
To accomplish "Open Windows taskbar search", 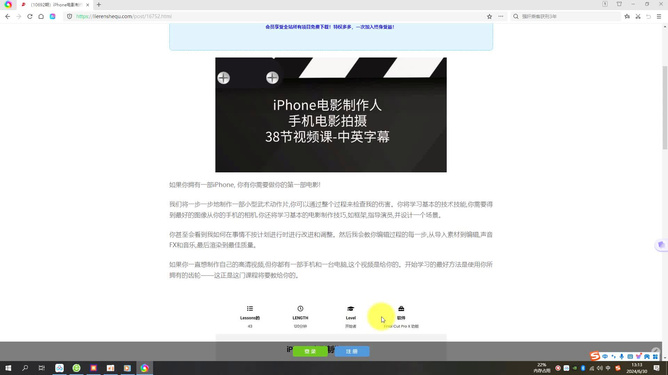I will (25, 368).
